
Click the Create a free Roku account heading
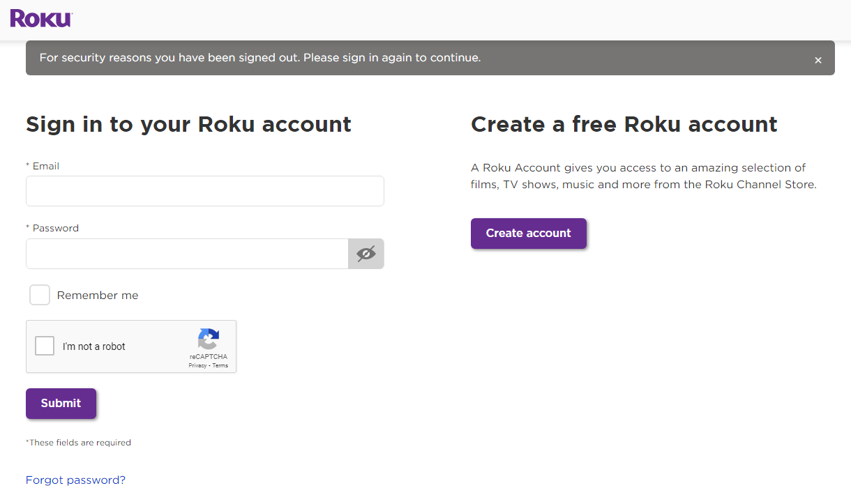pos(624,124)
